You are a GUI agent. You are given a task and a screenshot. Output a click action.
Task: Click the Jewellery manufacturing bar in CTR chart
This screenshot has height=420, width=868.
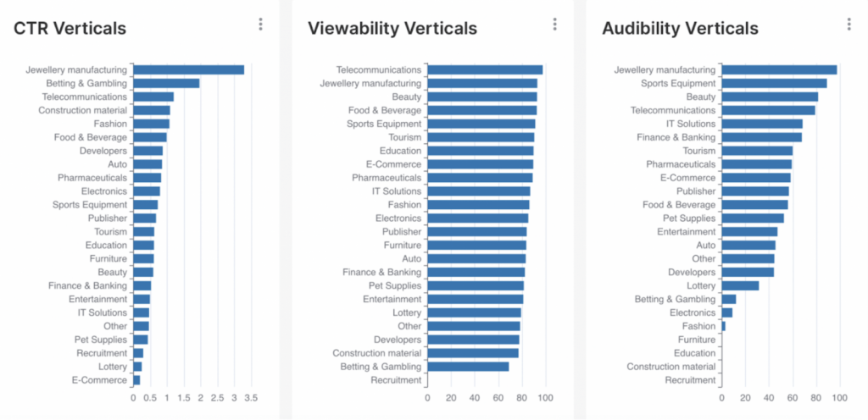tap(189, 69)
